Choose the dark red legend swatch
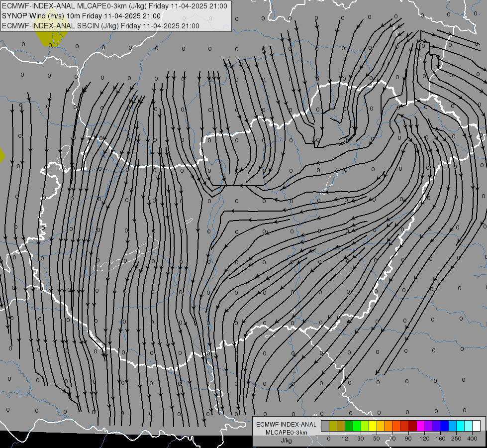487x448 pixels. tap(413, 426)
